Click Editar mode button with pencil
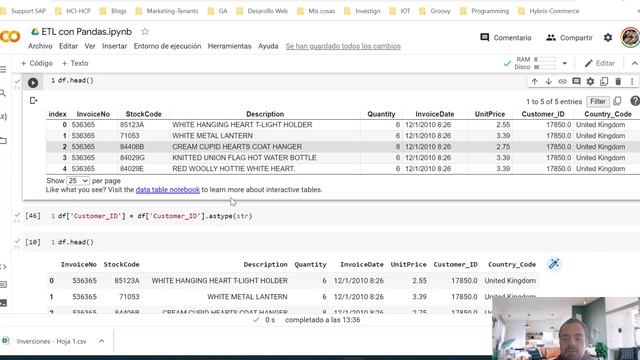This screenshot has height=360, width=640. pyautogui.click(x=599, y=63)
